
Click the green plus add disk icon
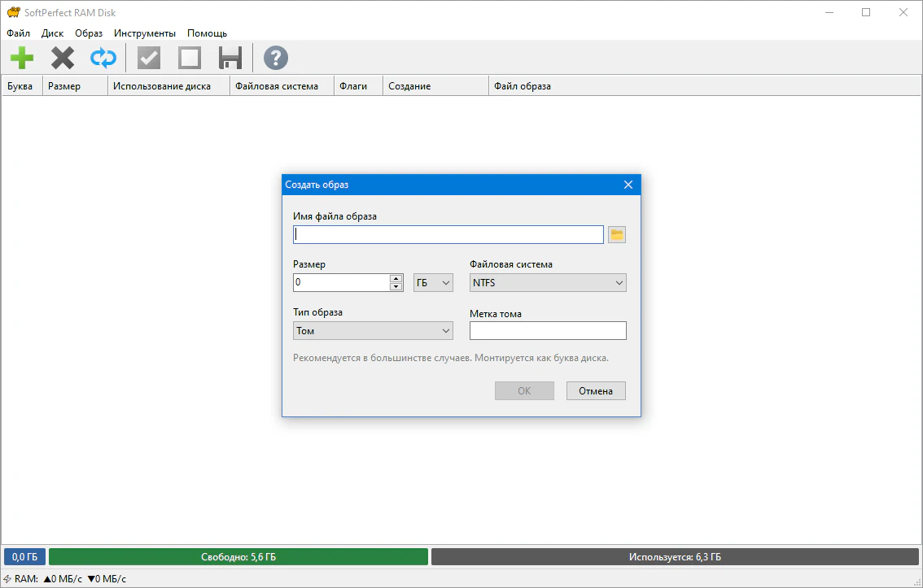coord(22,58)
